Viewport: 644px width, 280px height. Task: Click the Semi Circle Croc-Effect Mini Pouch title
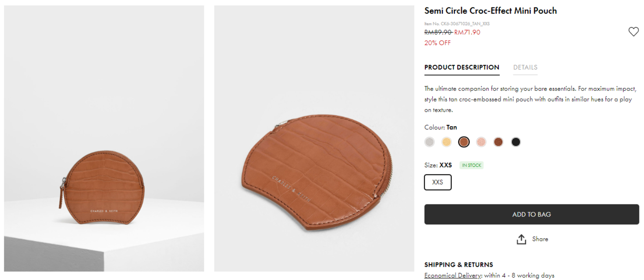coord(490,11)
